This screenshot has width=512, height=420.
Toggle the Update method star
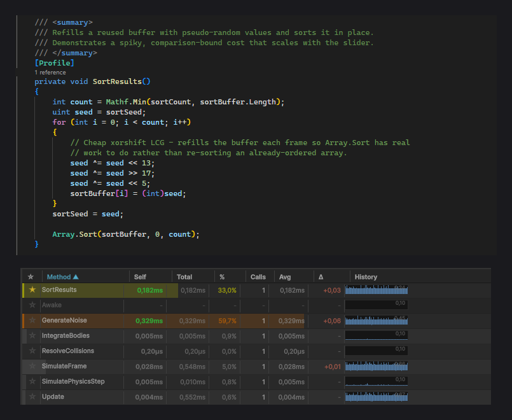(32, 396)
